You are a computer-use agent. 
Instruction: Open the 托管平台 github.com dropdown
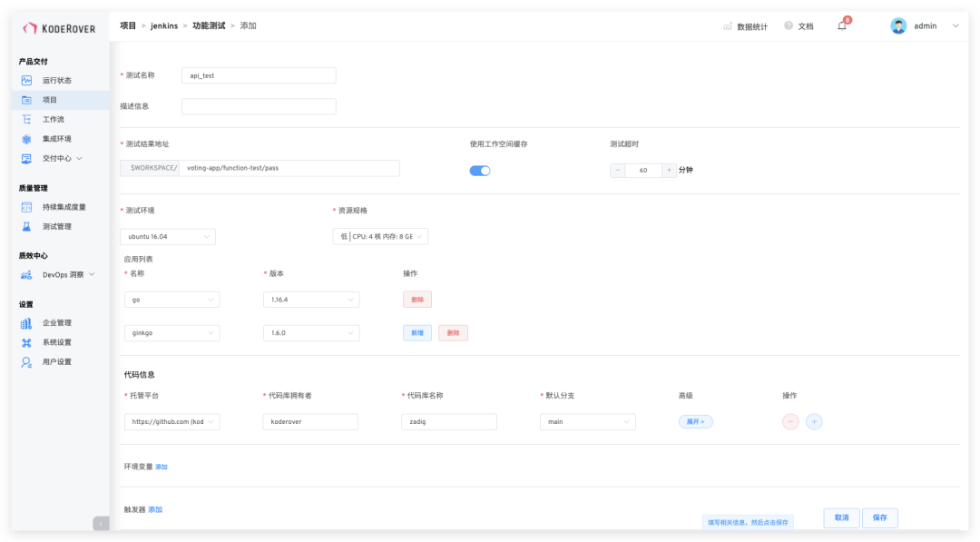coord(171,422)
